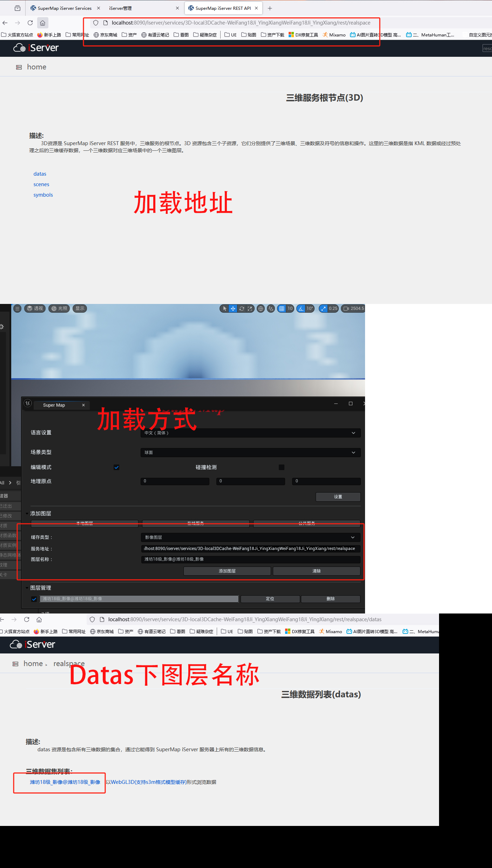Image resolution: width=492 pixels, height=868 pixels.
Task: Click the 服务地址 input field
Action: tap(250, 549)
